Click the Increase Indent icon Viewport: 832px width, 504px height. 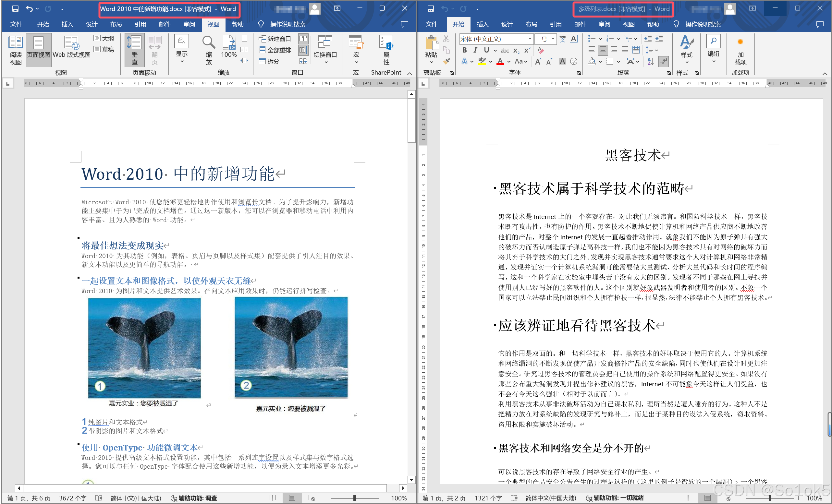point(659,39)
